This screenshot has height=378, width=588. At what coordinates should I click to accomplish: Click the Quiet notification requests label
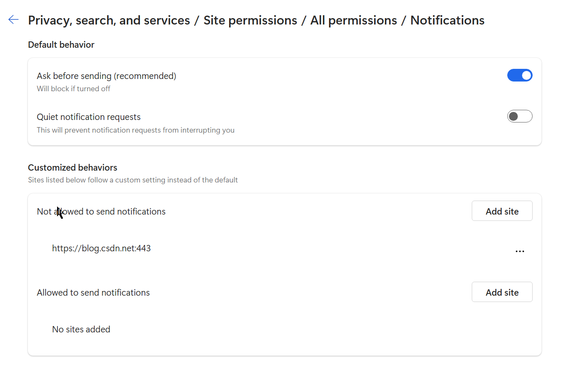(x=89, y=117)
